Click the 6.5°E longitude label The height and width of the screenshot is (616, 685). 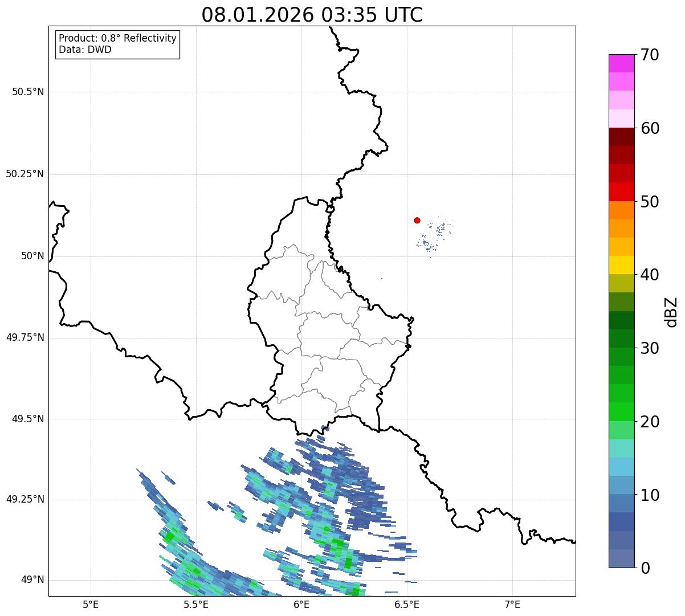coord(407,604)
